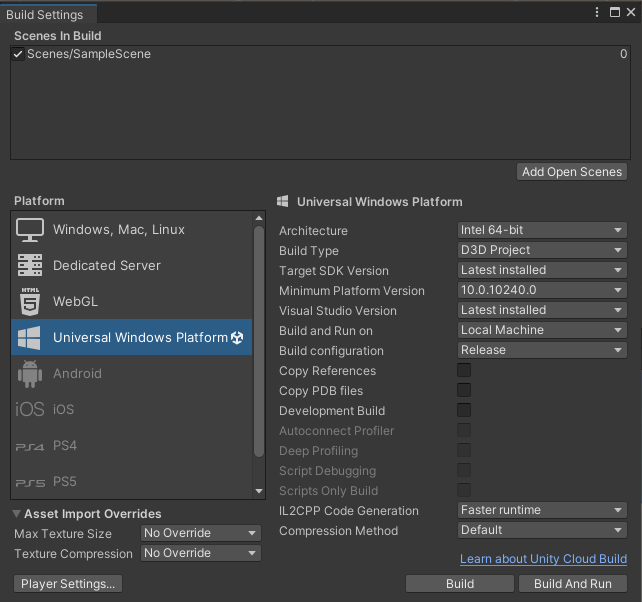Enable the Copy References checkbox
The width and height of the screenshot is (642, 602).
[464, 370]
